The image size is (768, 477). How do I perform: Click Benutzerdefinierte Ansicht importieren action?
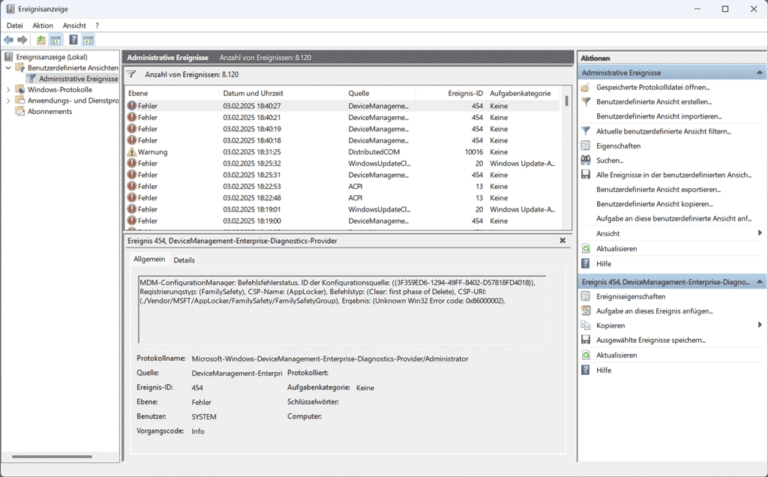tap(659, 116)
